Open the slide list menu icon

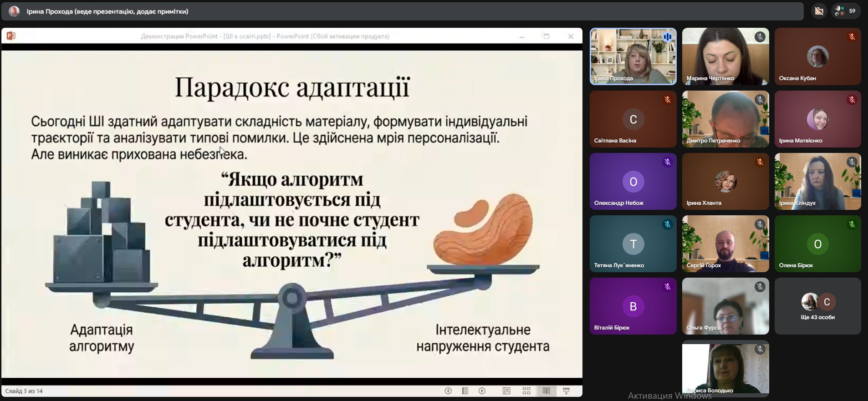coord(465,391)
